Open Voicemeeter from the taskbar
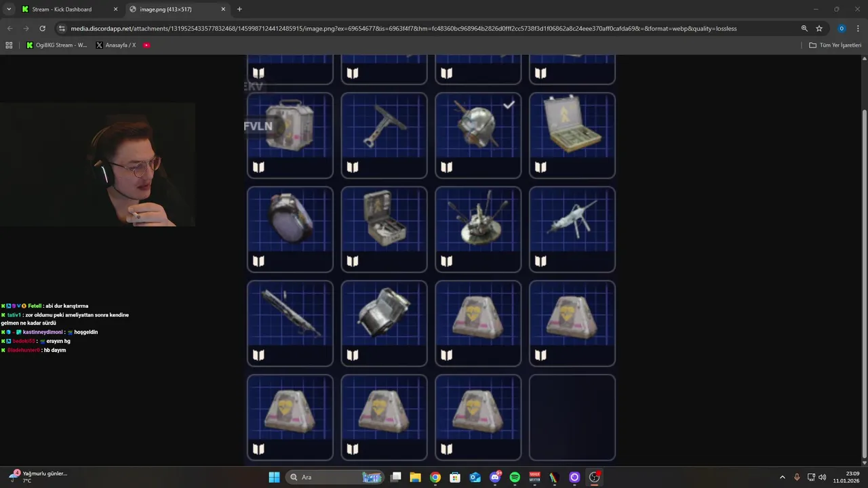The width and height of the screenshot is (868, 488). click(534, 477)
